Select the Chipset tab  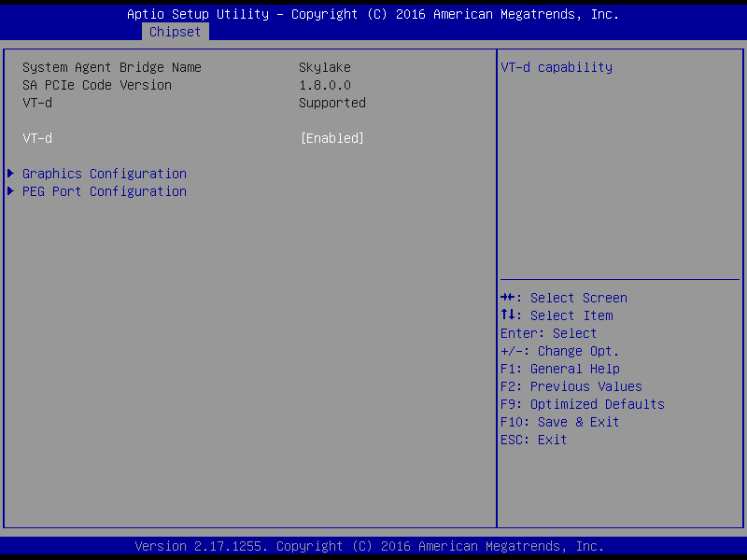tap(175, 32)
